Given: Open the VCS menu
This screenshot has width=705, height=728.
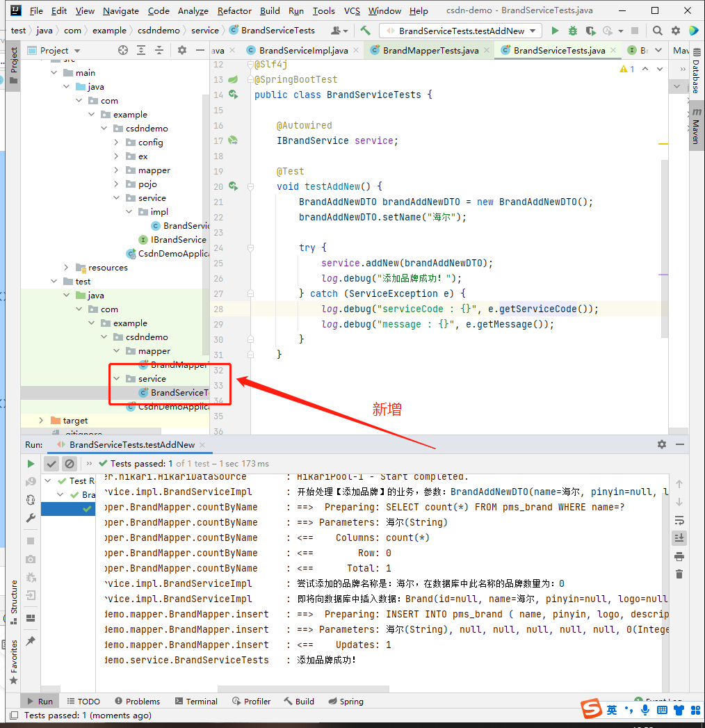Looking at the screenshot, I should pyautogui.click(x=352, y=10).
